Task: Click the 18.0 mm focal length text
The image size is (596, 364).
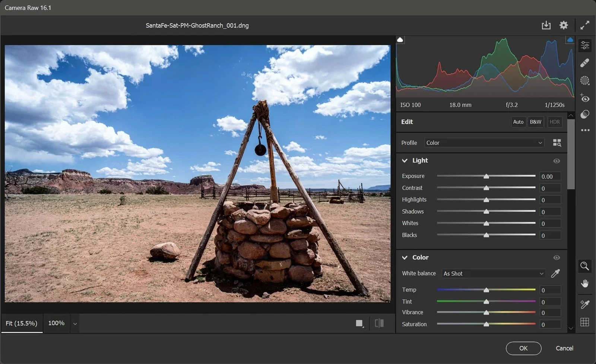Action: [x=460, y=105]
